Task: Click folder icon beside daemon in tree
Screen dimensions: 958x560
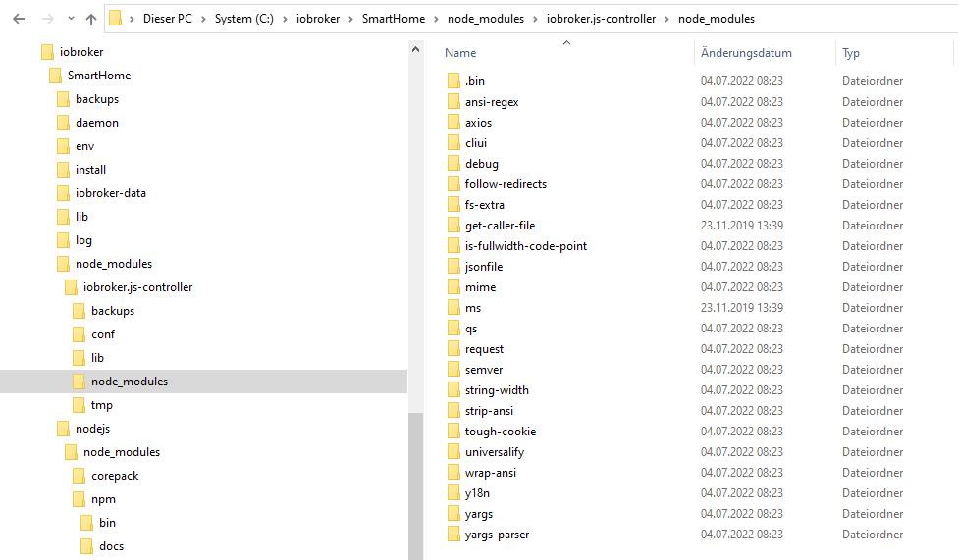Action: click(x=64, y=123)
